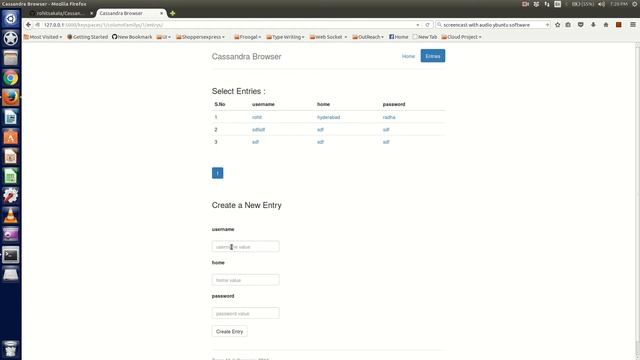Open the Getting Started bookmark
This screenshot has height=360, width=640.
point(87,37)
